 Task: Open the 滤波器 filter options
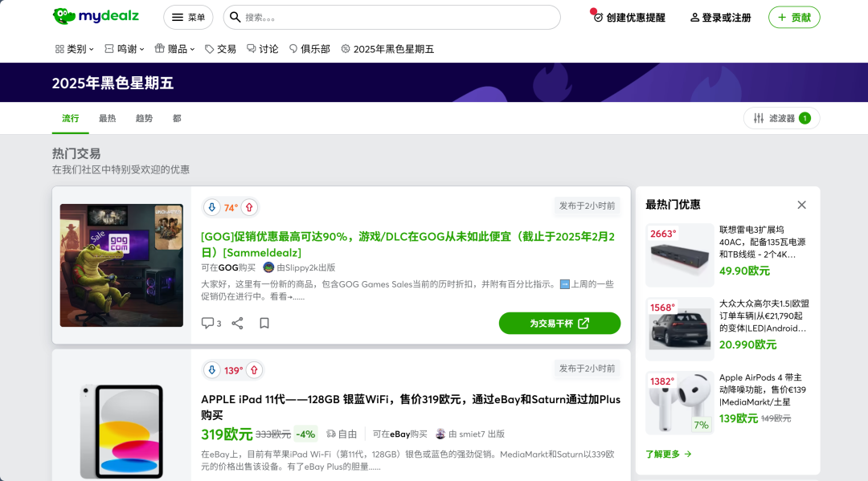(781, 118)
